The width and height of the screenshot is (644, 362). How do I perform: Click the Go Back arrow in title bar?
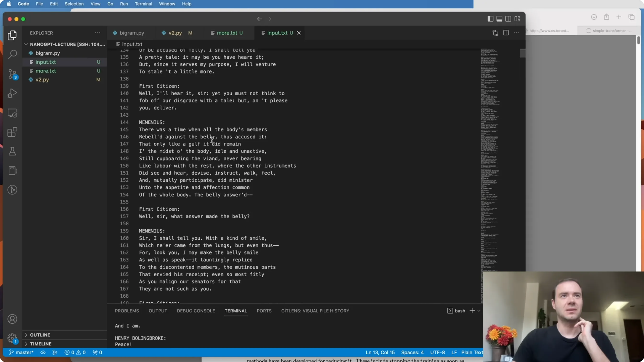click(x=259, y=19)
